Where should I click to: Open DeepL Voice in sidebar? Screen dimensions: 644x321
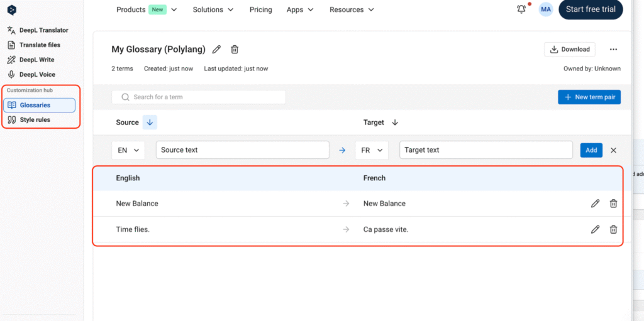coord(31,74)
